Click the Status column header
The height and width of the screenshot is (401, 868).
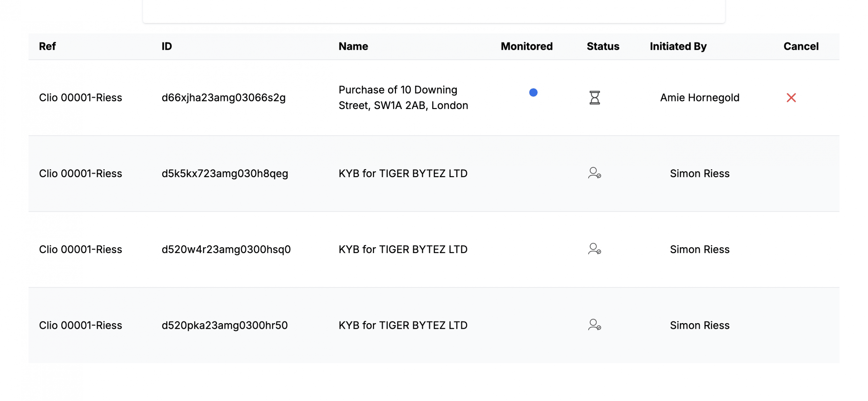[603, 46]
